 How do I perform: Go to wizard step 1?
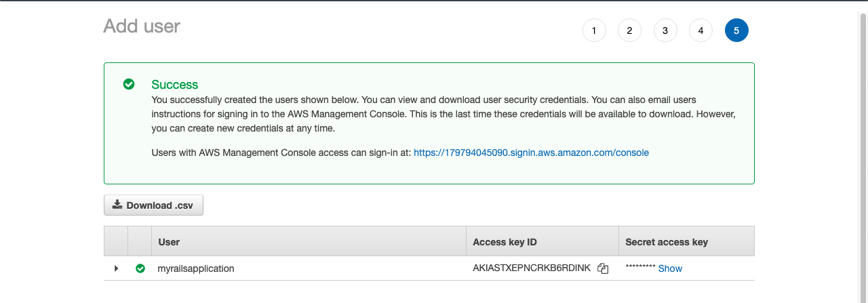(594, 31)
